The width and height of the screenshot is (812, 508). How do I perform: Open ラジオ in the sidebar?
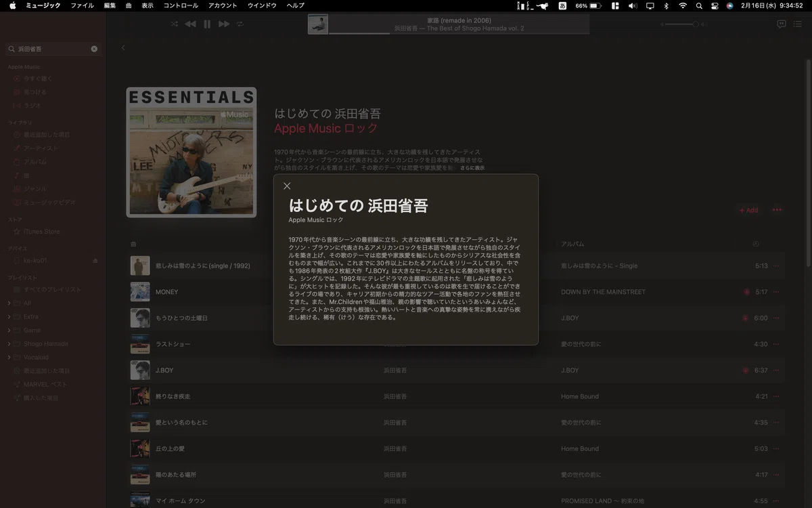tap(32, 106)
